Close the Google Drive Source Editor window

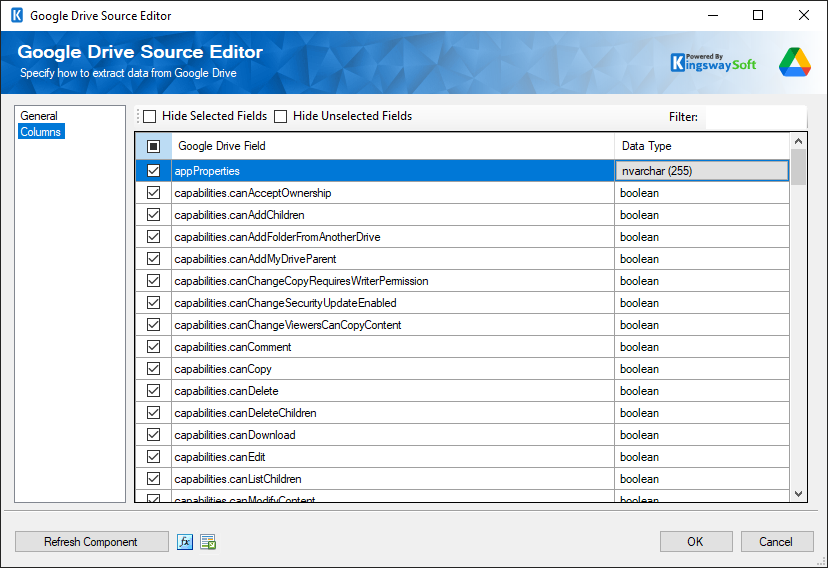[x=804, y=15]
